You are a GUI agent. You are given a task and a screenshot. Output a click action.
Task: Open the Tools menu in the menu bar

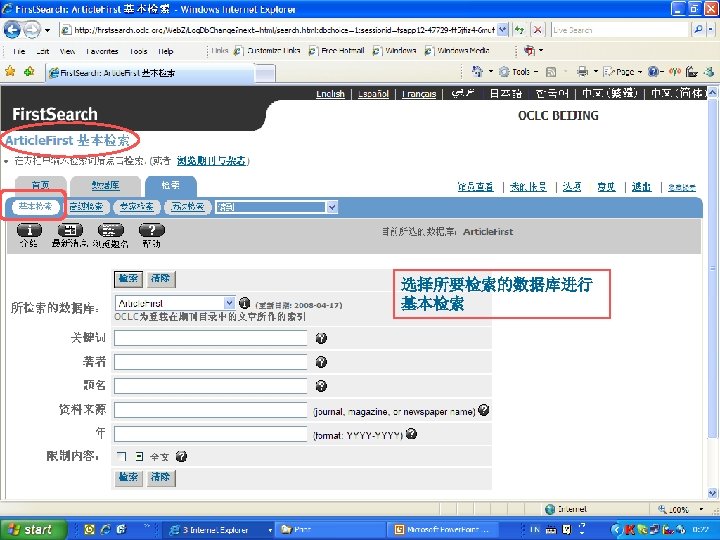138,51
